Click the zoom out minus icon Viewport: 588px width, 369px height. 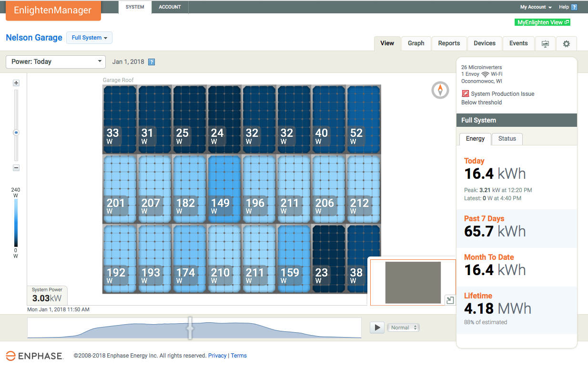[x=16, y=168]
